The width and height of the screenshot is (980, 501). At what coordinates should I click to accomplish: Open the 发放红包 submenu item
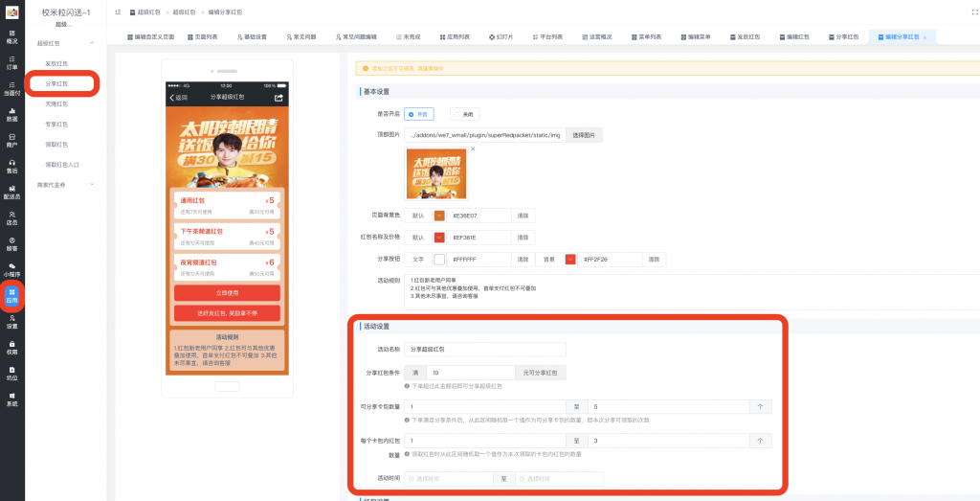pos(56,63)
